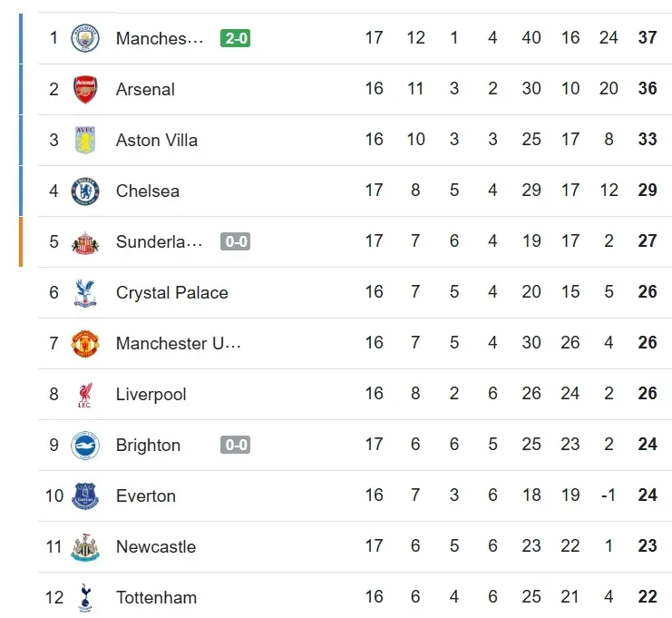Click the Brighton club crest
Viewport: 672px width, 618px height.
[85, 445]
